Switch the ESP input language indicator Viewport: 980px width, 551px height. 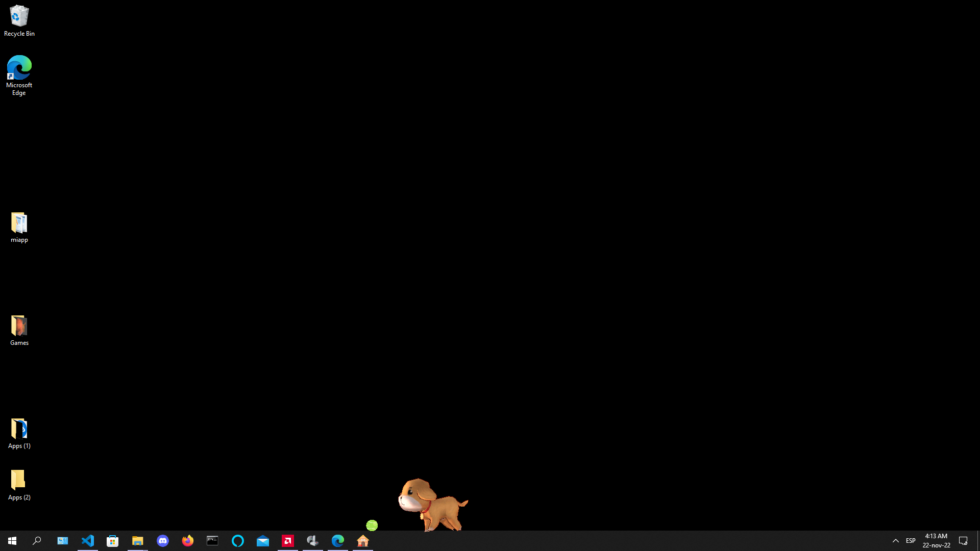[911, 541]
